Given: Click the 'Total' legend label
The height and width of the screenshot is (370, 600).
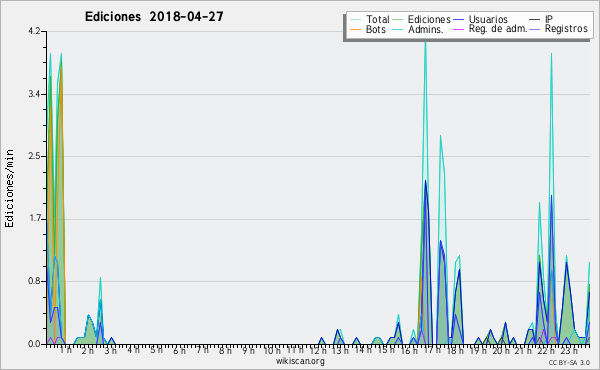Looking at the screenshot, I should (377, 19).
